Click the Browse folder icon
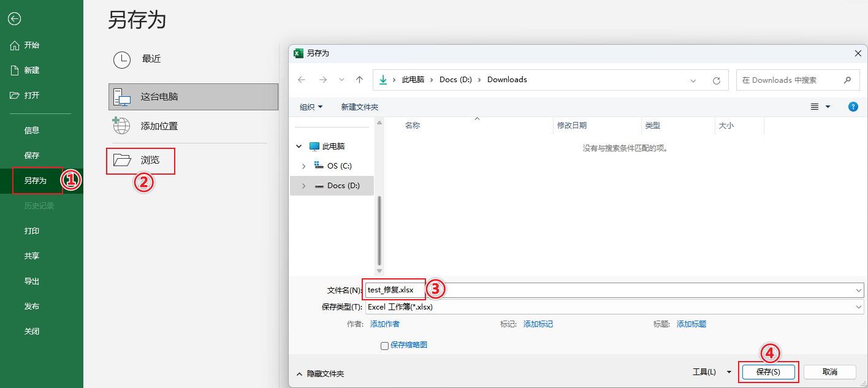The image size is (868, 388). pos(123,160)
